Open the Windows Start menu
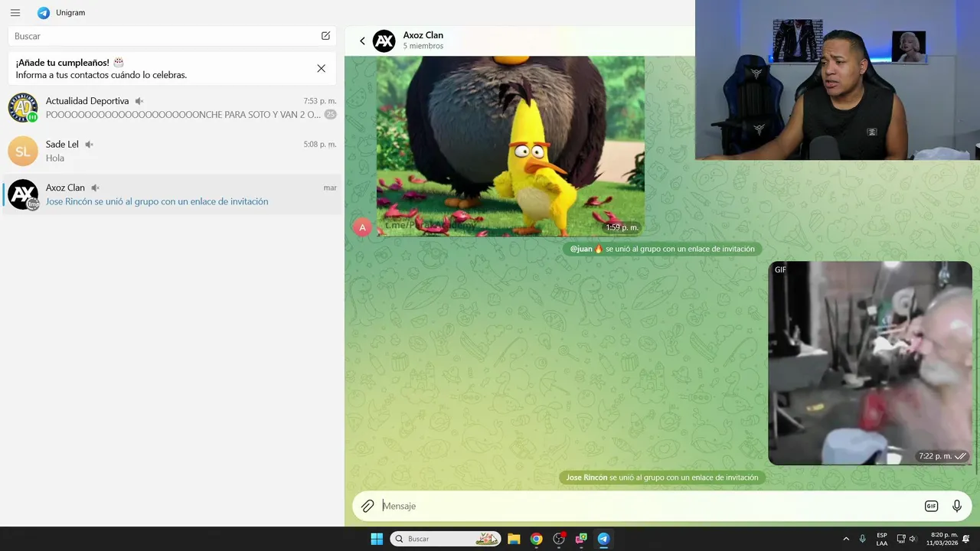 point(377,539)
